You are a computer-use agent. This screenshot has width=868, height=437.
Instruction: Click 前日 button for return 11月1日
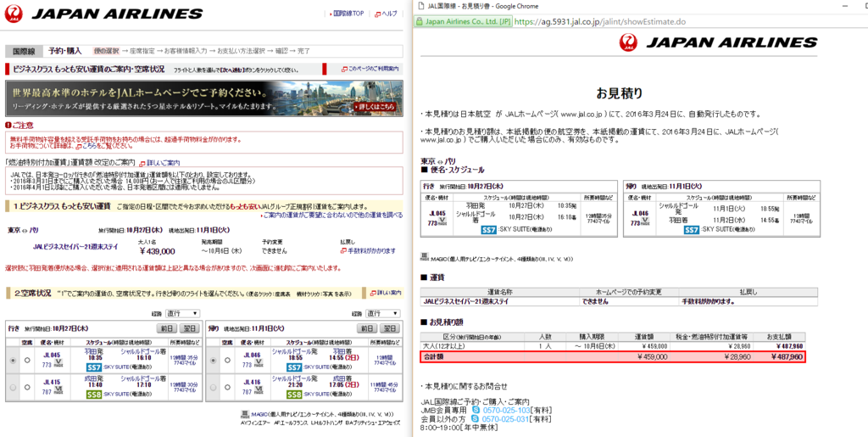(x=367, y=328)
